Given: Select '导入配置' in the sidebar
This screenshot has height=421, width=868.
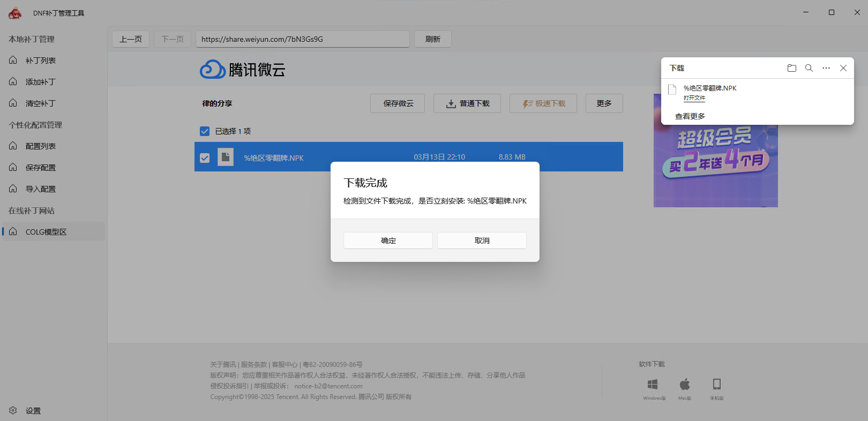Looking at the screenshot, I should tap(41, 189).
